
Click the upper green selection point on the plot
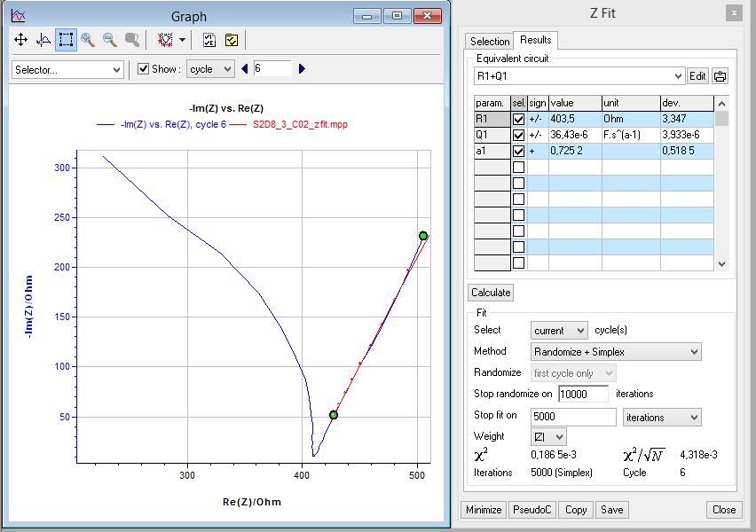[423, 236]
